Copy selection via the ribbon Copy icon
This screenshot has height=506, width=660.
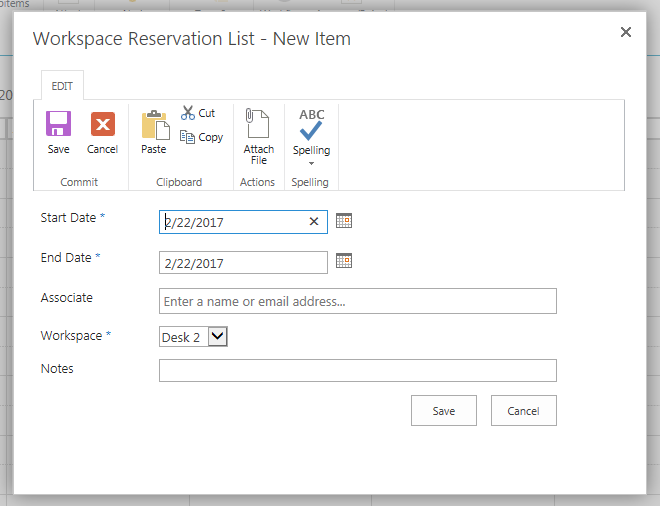(187, 137)
